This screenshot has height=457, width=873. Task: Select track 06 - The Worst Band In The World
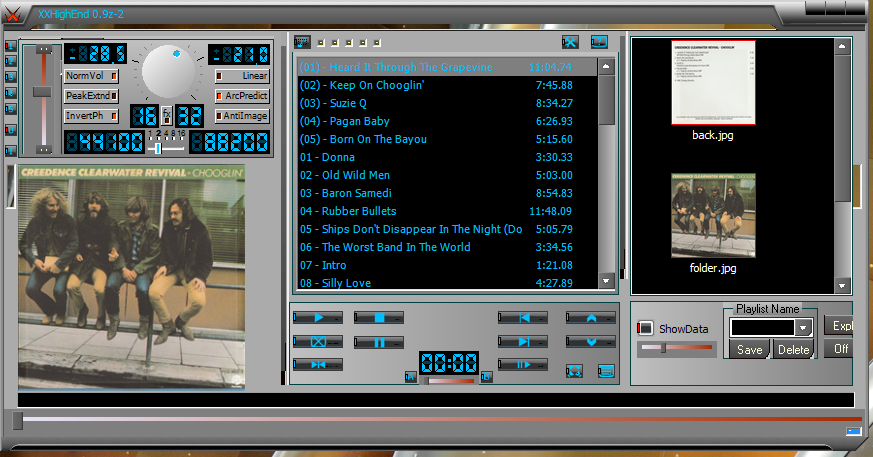tap(447, 247)
